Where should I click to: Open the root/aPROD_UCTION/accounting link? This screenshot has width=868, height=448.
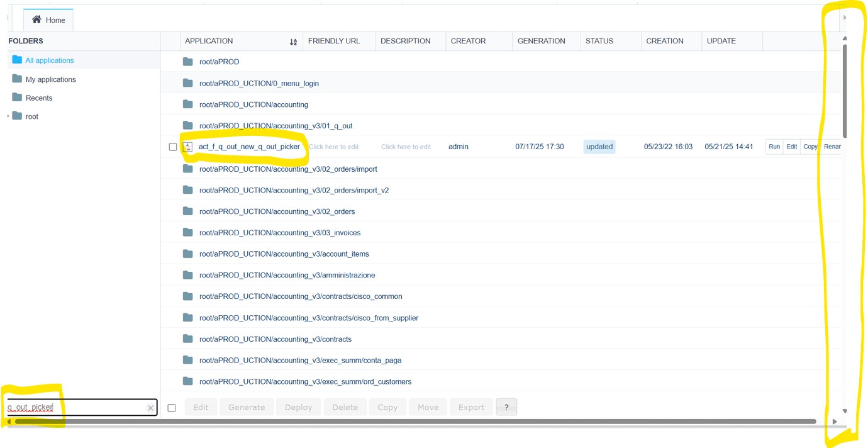[x=254, y=104]
